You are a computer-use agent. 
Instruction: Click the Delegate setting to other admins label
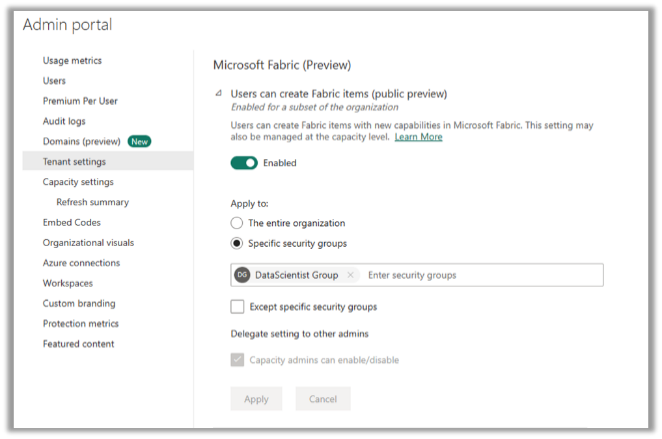click(299, 334)
